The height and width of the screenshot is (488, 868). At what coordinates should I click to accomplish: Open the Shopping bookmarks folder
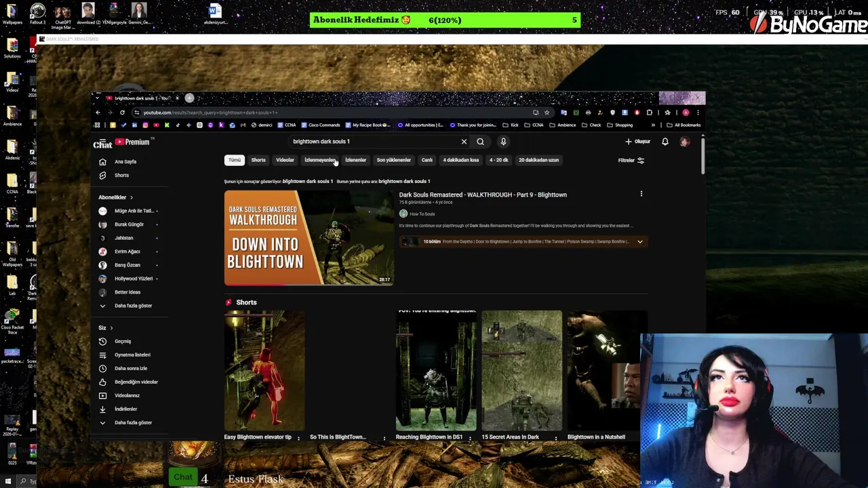click(x=620, y=125)
